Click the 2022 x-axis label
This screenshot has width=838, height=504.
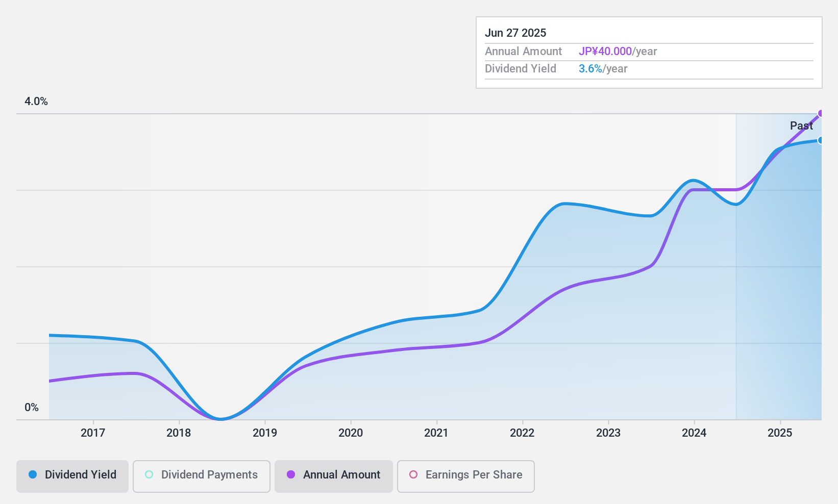click(x=522, y=433)
